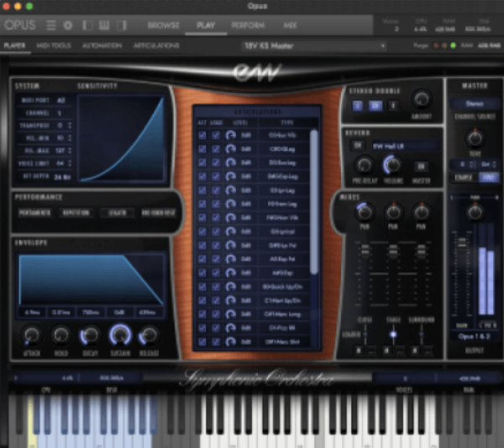Toggle Active checkbox in first articulation row
The height and width of the screenshot is (448, 504).
[x=202, y=135]
